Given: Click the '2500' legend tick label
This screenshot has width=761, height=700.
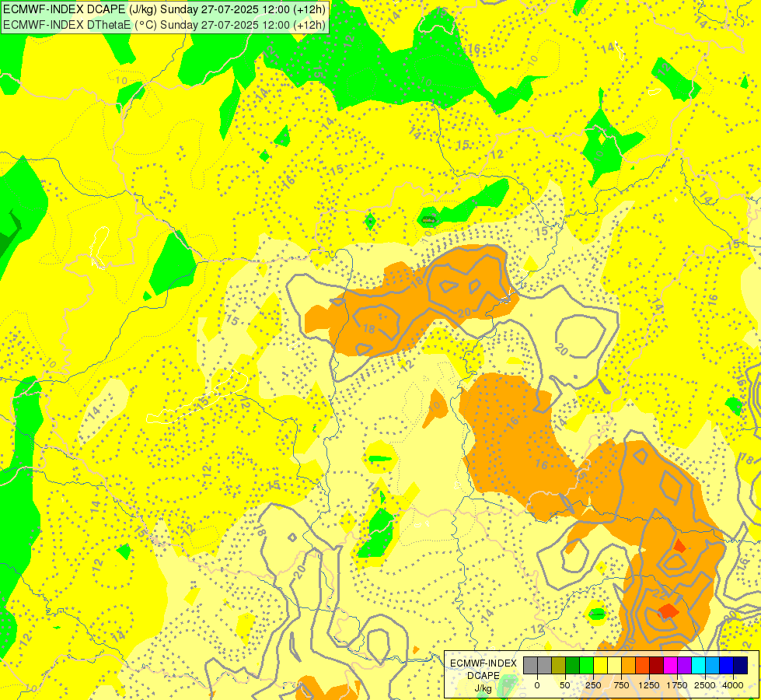Looking at the screenshot, I should (x=705, y=685).
